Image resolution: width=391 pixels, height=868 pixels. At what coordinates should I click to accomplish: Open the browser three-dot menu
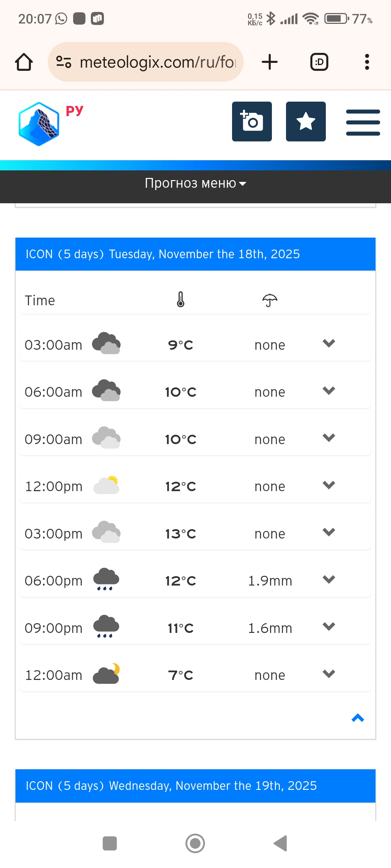(x=367, y=62)
